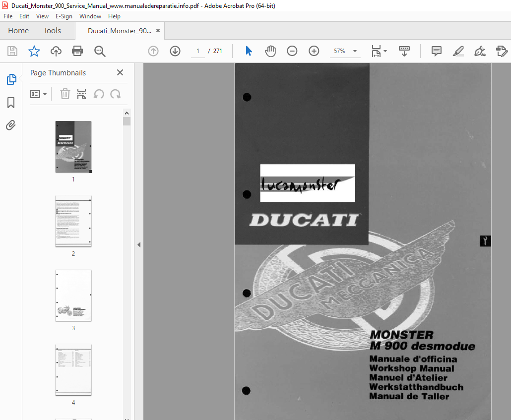The width and height of the screenshot is (511, 420).
Task: Click the scrolling mode icon
Action: (x=404, y=51)
